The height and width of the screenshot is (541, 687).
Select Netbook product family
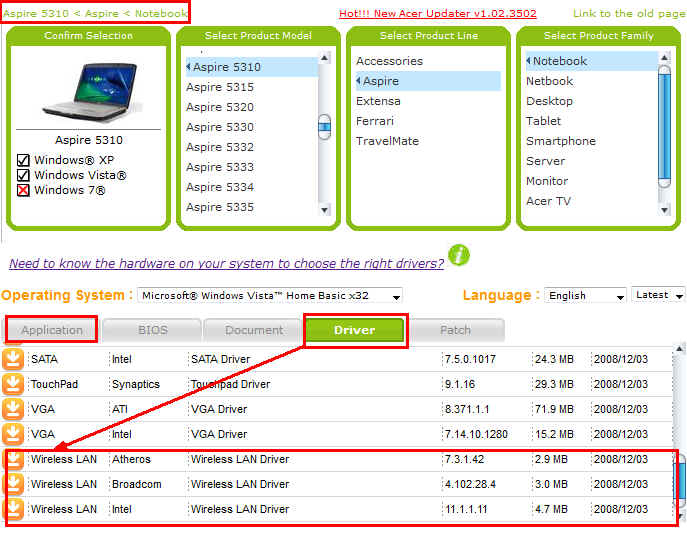(x=549, y=81)
